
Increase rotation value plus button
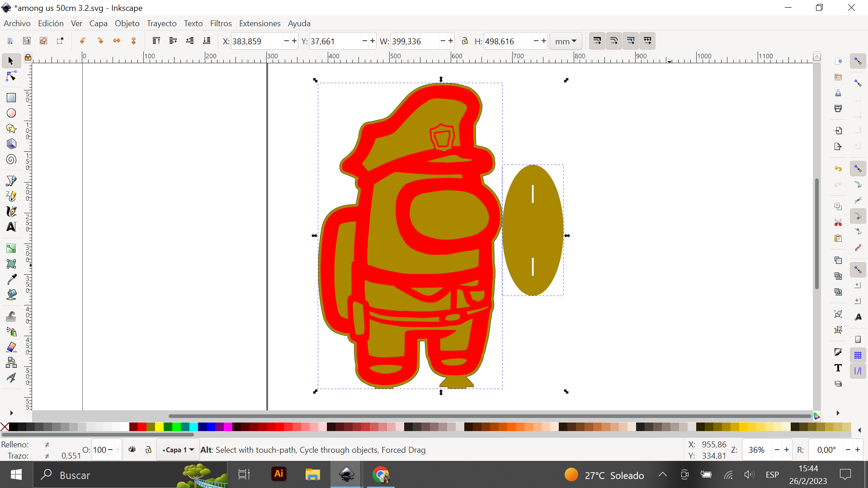coord(858,450)
